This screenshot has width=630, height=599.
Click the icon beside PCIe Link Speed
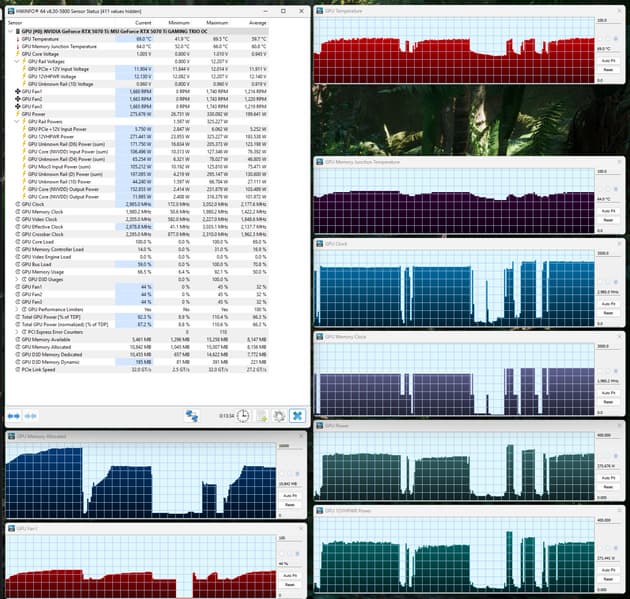point(18,370)
